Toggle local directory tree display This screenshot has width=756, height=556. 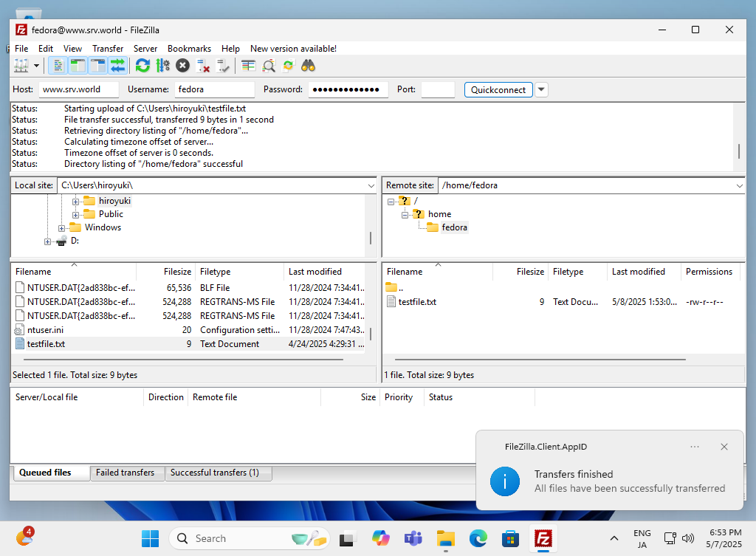(x=78, y=66)
